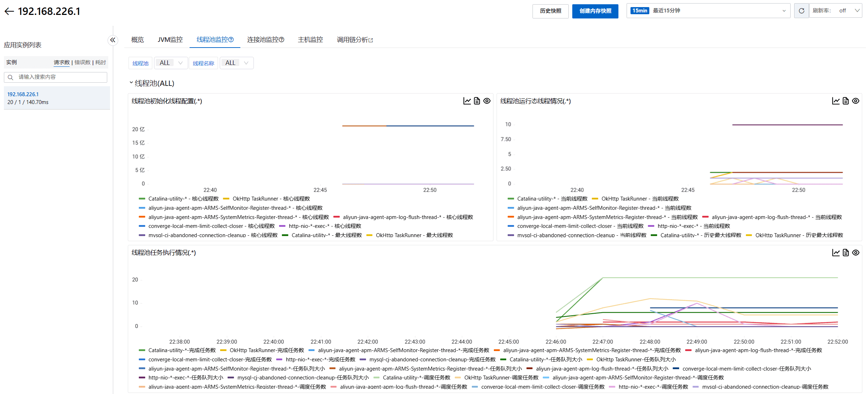
Task: Toggle eye icon in running thread status panel
Action: pos(856,101)
